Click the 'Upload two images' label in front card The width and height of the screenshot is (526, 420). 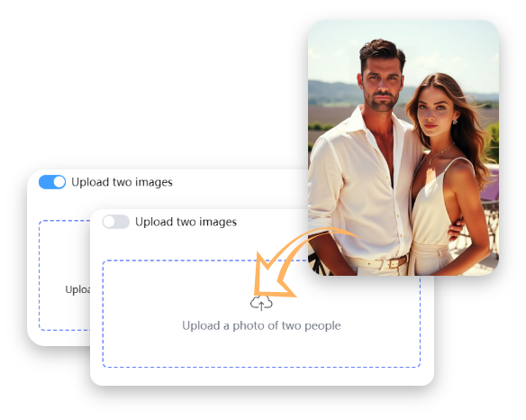coord(186,222)
